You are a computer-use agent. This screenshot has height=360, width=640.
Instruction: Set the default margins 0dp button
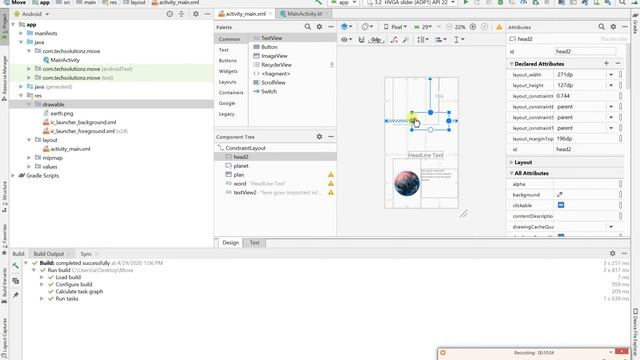(x=376, y=40)
